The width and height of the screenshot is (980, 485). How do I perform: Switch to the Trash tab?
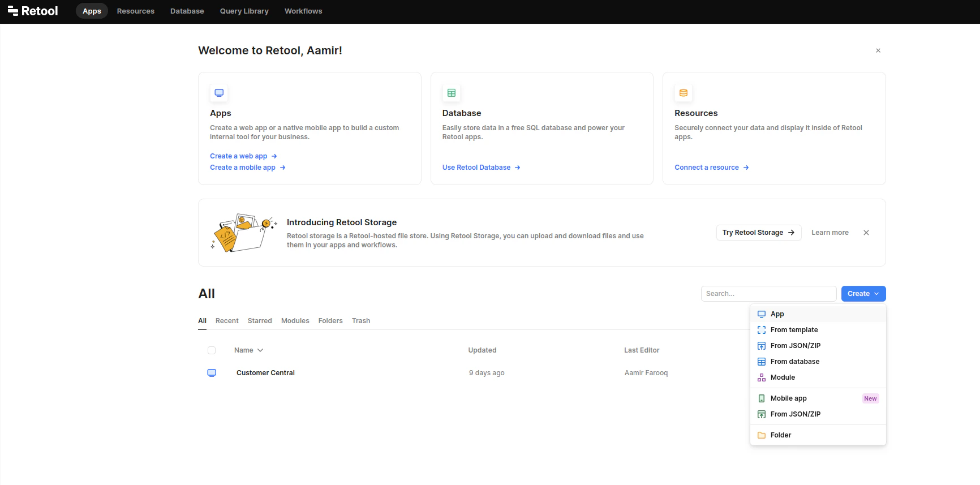[x=361, y=321]
